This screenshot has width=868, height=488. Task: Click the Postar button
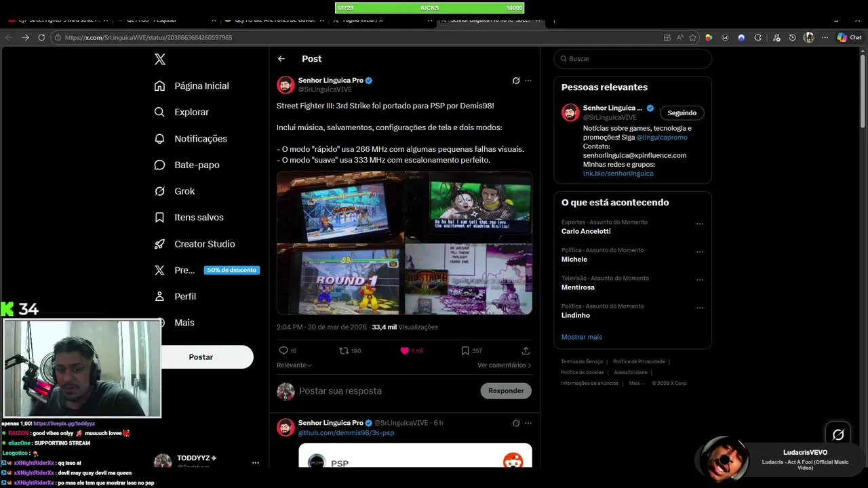201,357
